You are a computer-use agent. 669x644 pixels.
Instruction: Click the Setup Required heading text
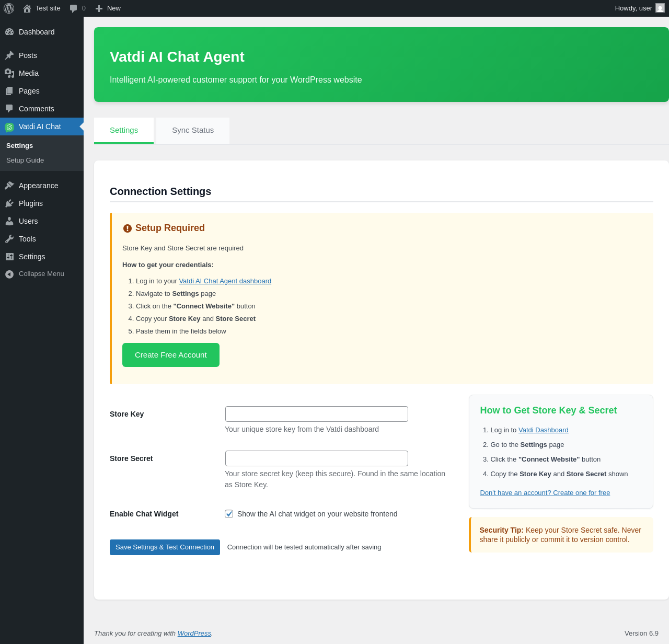170,228
